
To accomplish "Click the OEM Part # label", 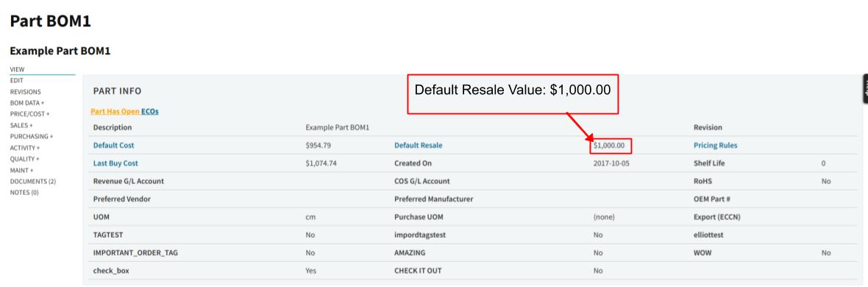I will click(713, 199).
